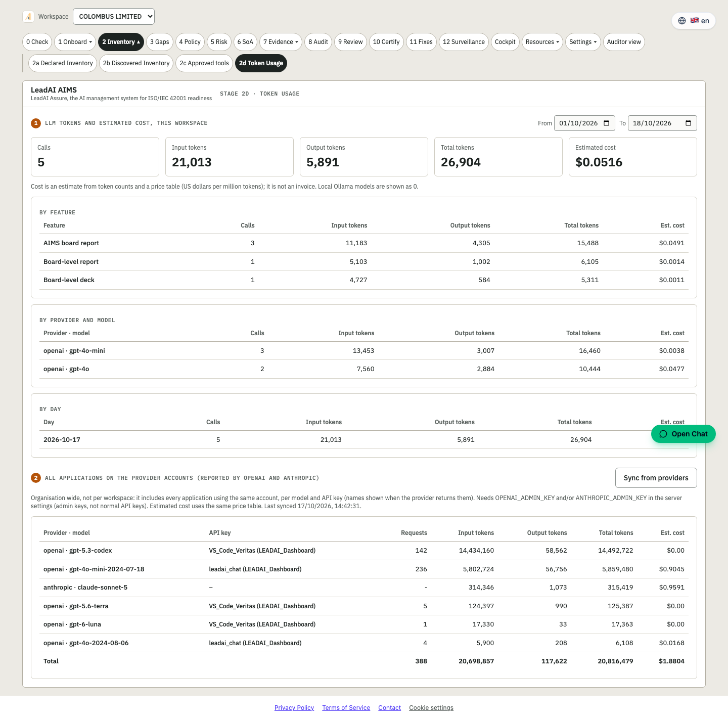Open the 11 Fixes stage
This screenshot has width=728, height=720.
(421, 42)
